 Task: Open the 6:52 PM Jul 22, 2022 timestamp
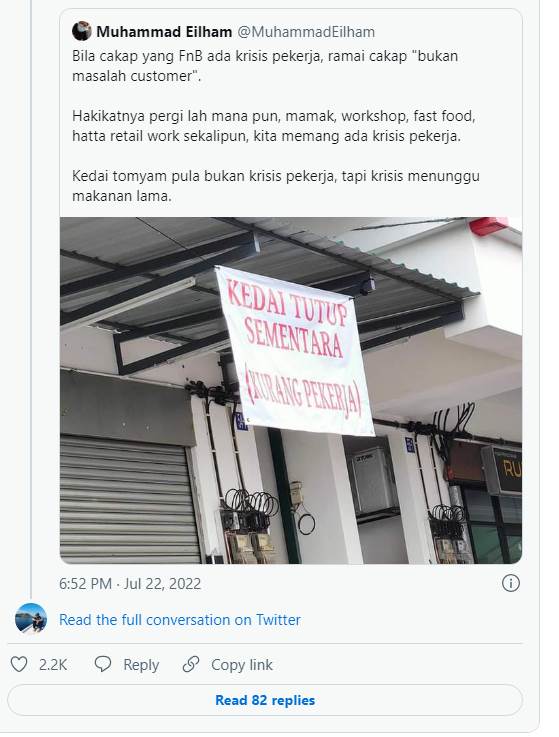(130, 583)
